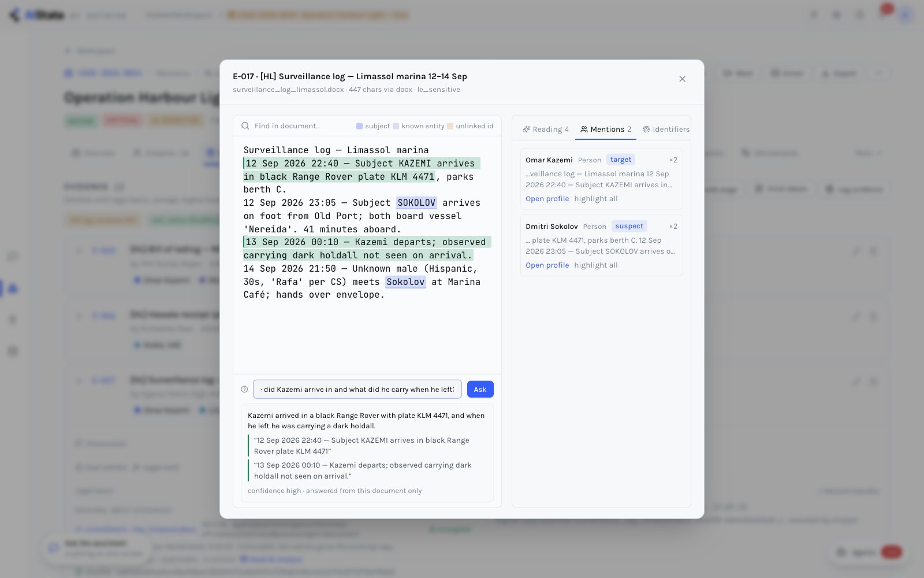Click the ×2 count on Dmitri Sokolov card

[x=673, y=227]
